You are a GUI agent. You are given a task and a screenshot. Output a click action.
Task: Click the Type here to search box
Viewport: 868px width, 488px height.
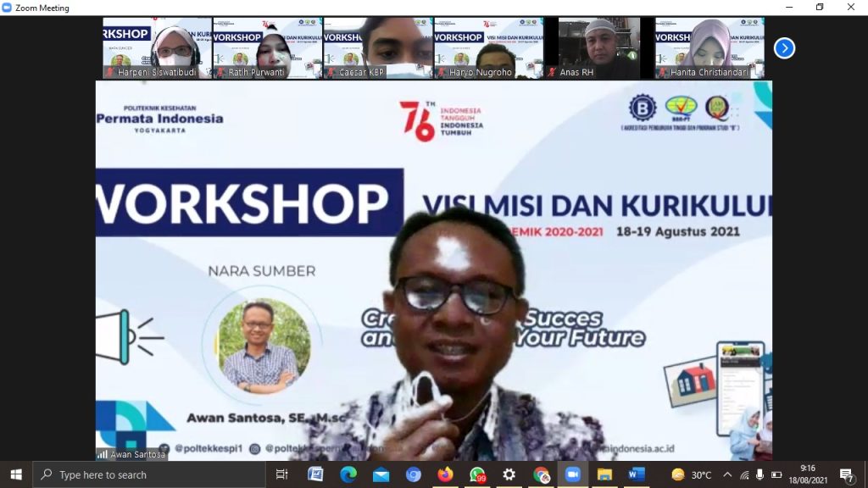click(149, 474)
